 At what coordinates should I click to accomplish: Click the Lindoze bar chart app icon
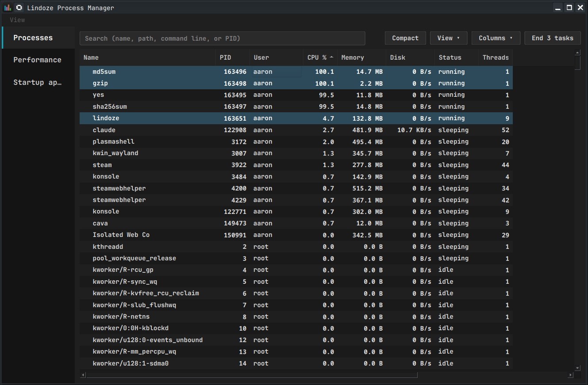click(8, 8)
